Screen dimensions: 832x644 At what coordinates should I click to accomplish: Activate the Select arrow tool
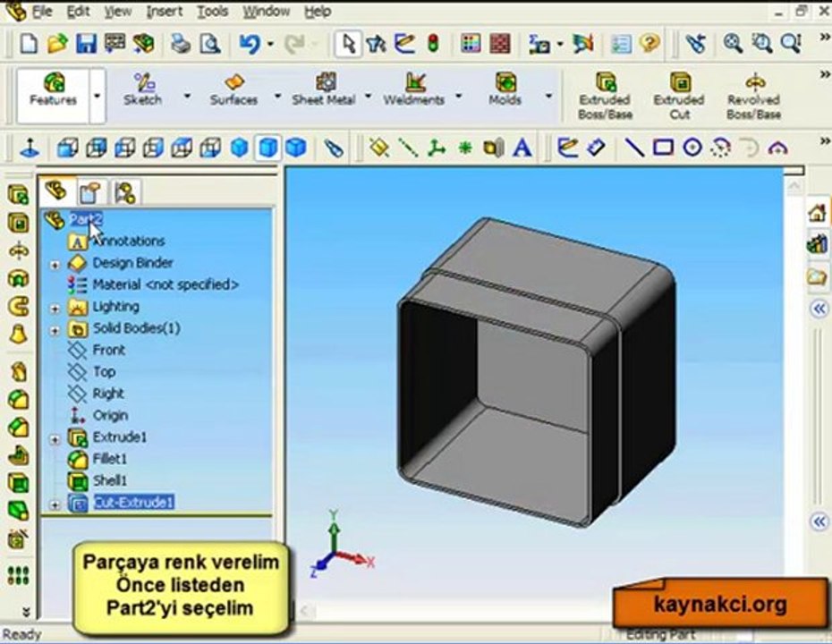pos(348,44)
